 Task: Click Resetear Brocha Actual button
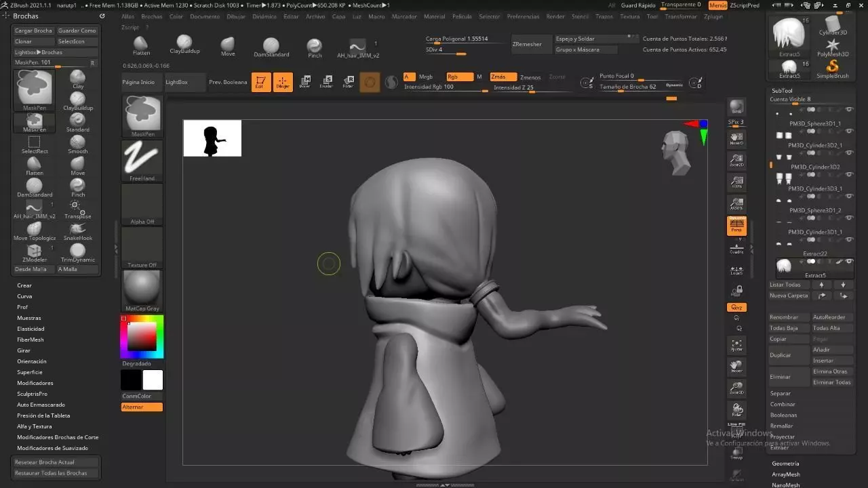click(x=56, y=462)
